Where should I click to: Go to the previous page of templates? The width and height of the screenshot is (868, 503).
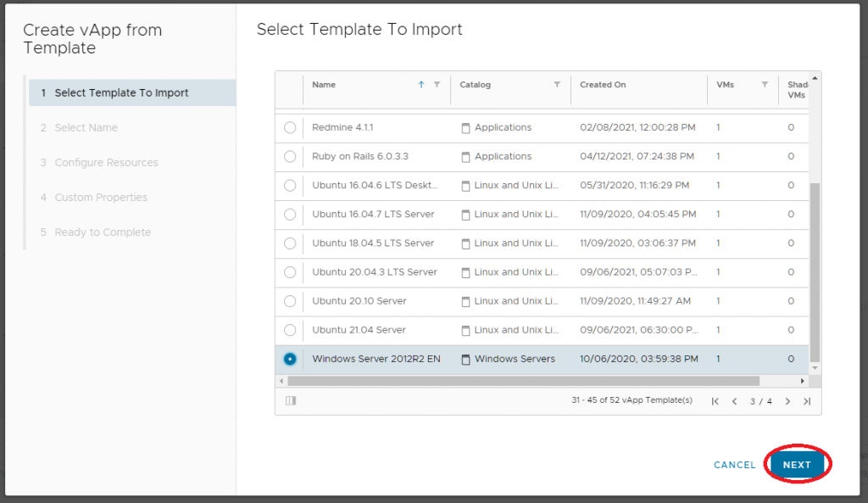click(735, 401)
